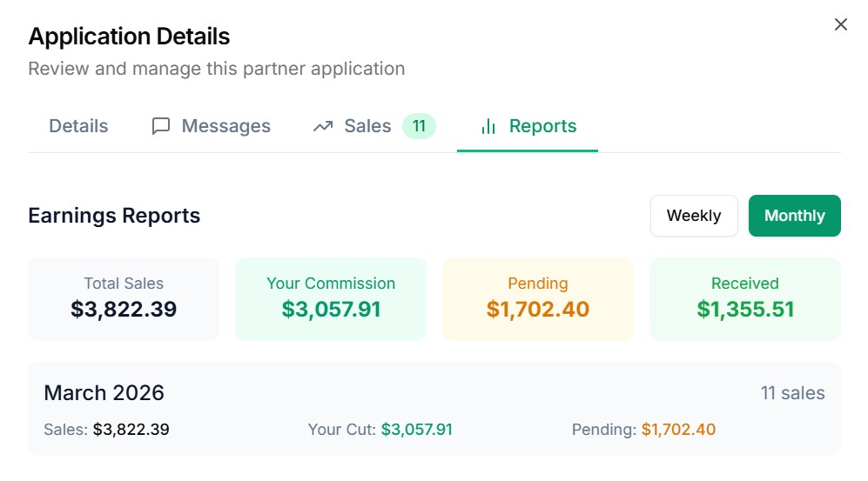868x481 pixels.
Task: Close the Application Details dialog
Action: (x=840, y=24)
